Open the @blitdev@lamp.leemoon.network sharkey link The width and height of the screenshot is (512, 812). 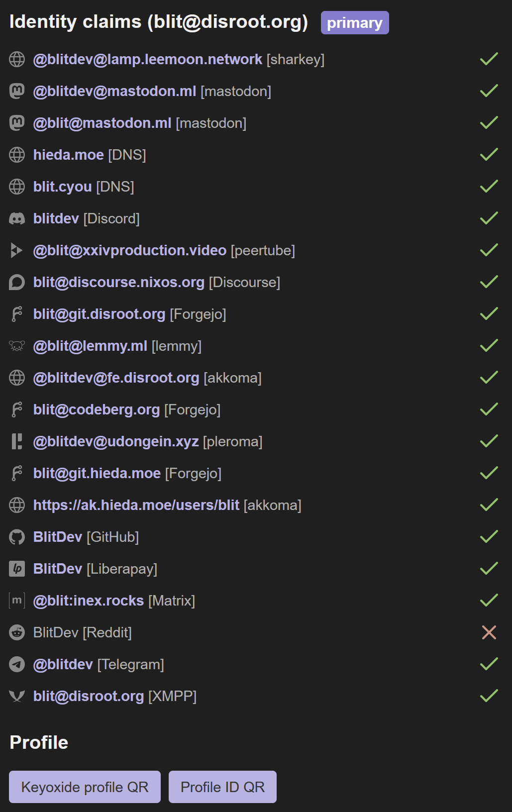point(147,59)
